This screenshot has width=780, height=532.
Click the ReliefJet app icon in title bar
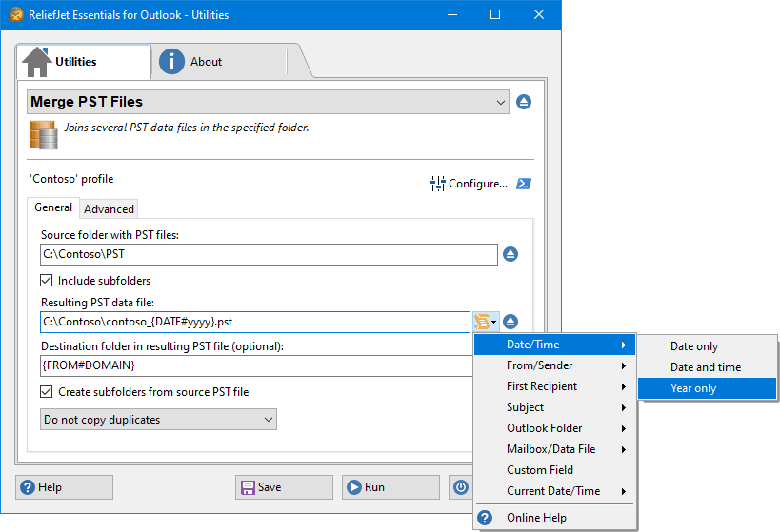(16, 14)
